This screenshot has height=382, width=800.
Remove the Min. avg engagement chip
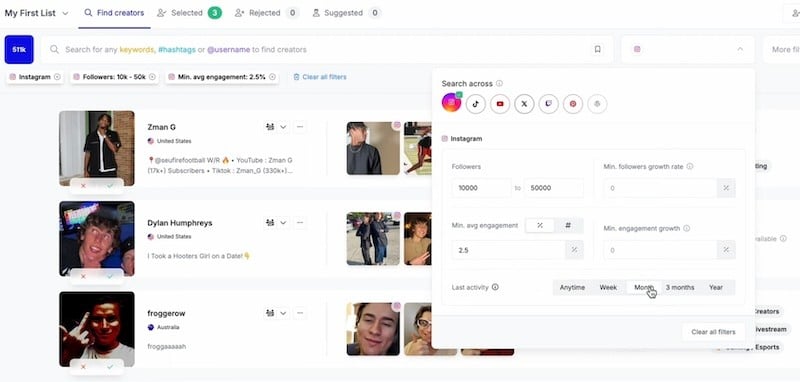click(x=272, y=77)
